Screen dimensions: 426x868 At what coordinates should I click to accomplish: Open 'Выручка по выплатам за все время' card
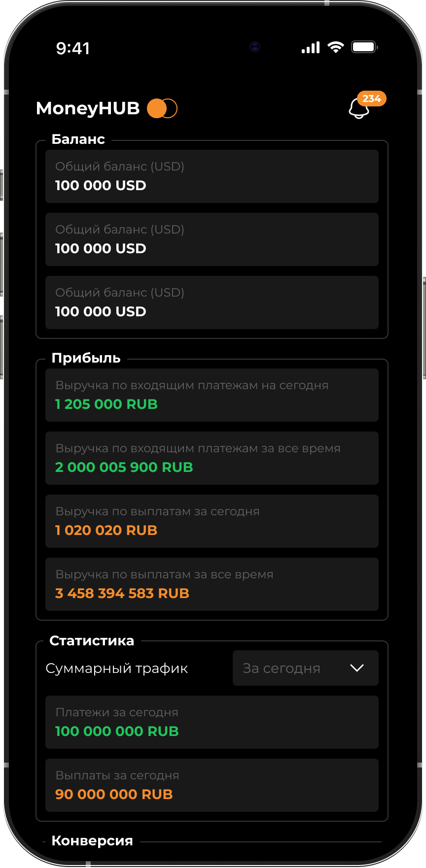[212, 584]
